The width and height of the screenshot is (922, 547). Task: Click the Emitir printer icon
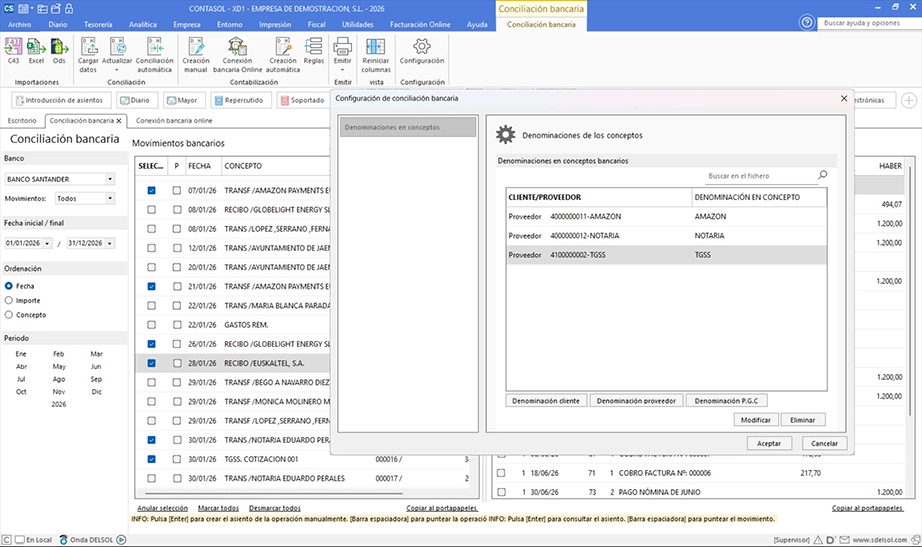click(x=342, y=46)
